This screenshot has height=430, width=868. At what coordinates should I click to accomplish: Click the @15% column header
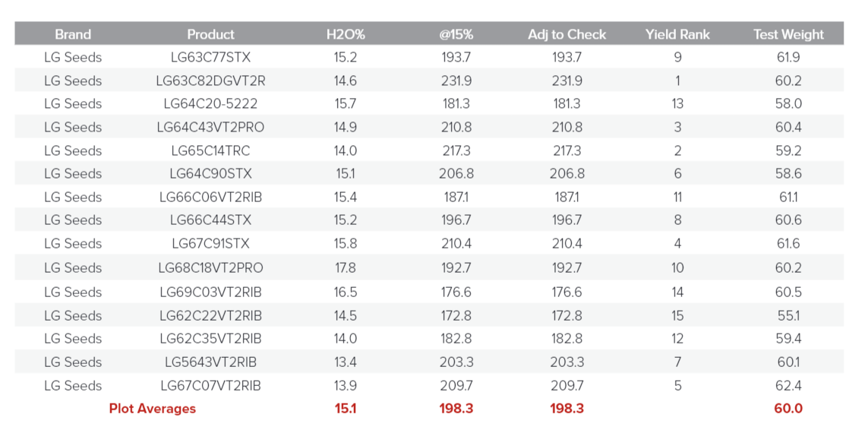(x=456, y=34)
